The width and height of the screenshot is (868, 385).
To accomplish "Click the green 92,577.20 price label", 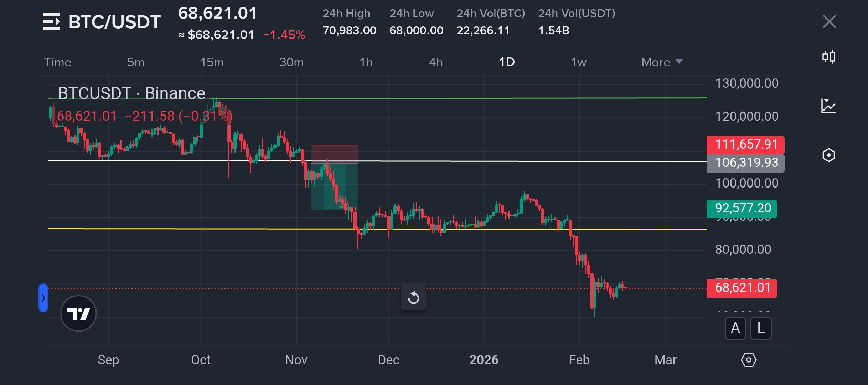I will click(x=742, y=208).
